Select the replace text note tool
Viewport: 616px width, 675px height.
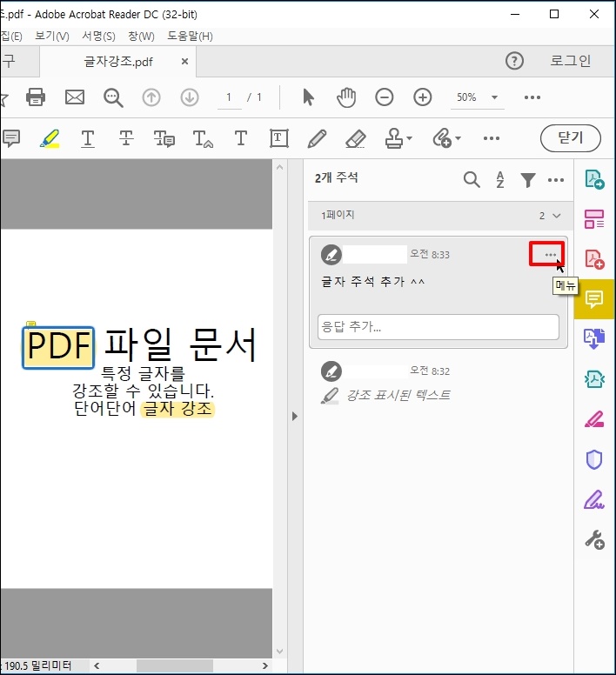164,138
